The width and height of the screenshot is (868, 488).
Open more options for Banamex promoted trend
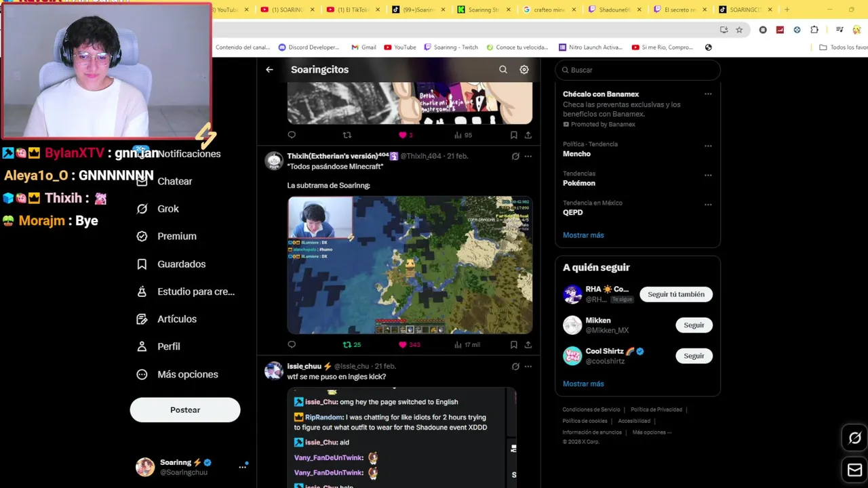click(x=708, y=94)
